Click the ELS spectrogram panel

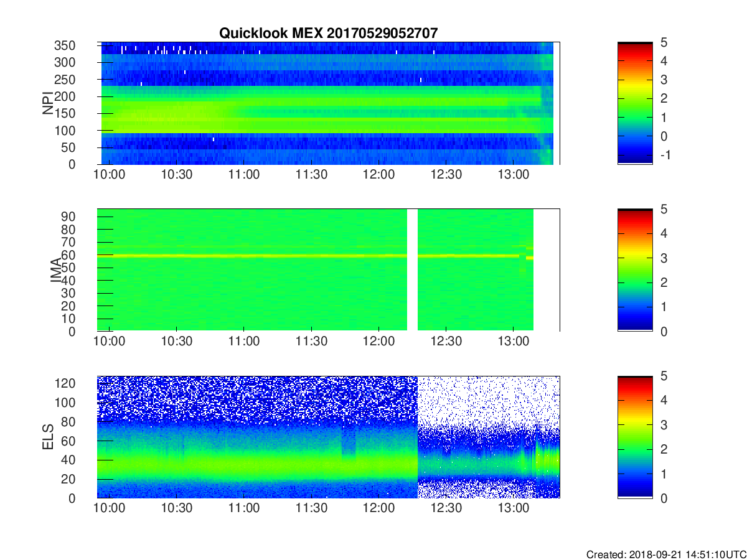(328, 437)
